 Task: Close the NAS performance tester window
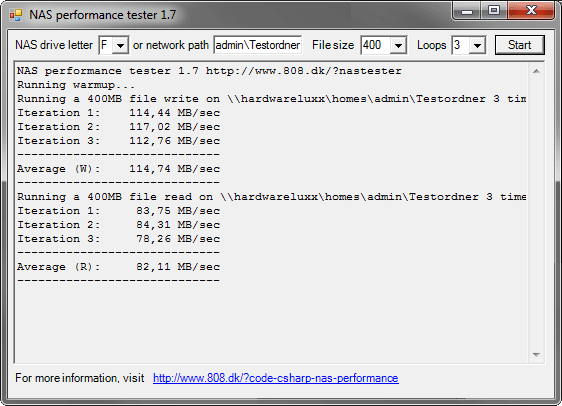pyautogui.click(x=531, y=11)
